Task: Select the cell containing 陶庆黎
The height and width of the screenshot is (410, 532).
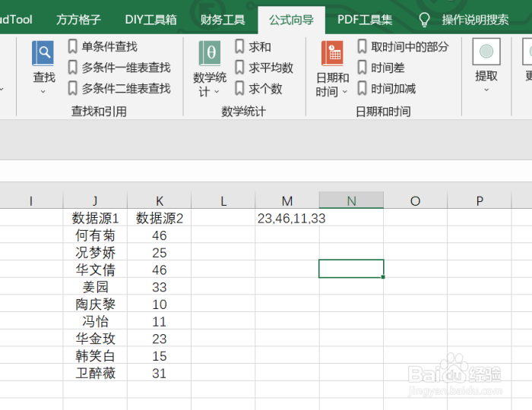Action: (95, 304)
